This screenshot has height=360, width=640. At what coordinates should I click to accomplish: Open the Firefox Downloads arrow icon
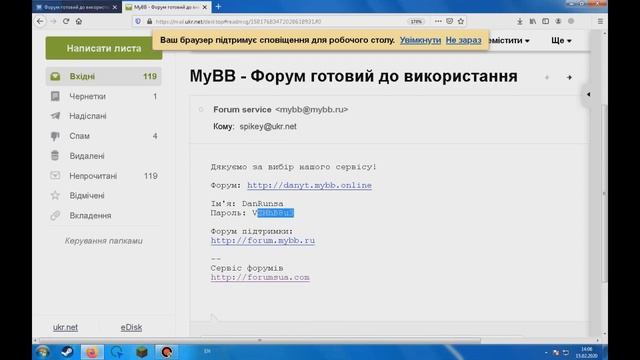tap(520, 21)
